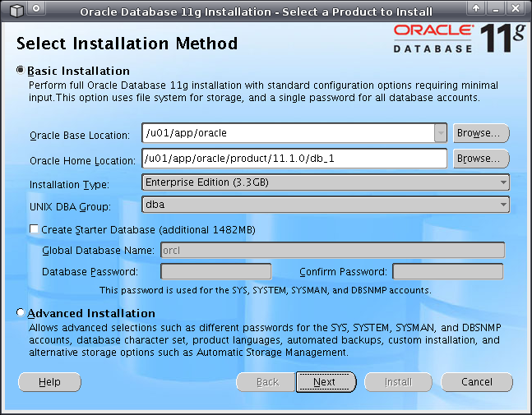Click the 'UNIX DBA Group:' label
The image size is (532, 415).
click(70, 207)
